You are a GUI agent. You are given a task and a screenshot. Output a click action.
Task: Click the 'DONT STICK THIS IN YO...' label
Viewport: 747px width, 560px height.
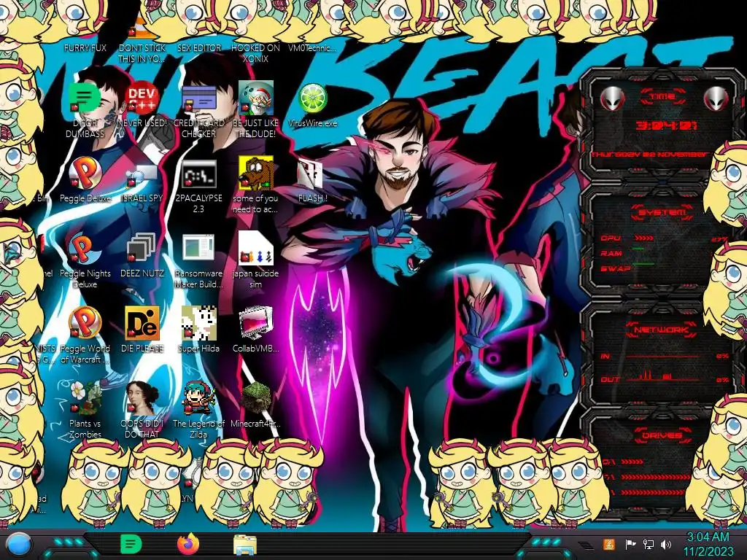pos(142,53)
